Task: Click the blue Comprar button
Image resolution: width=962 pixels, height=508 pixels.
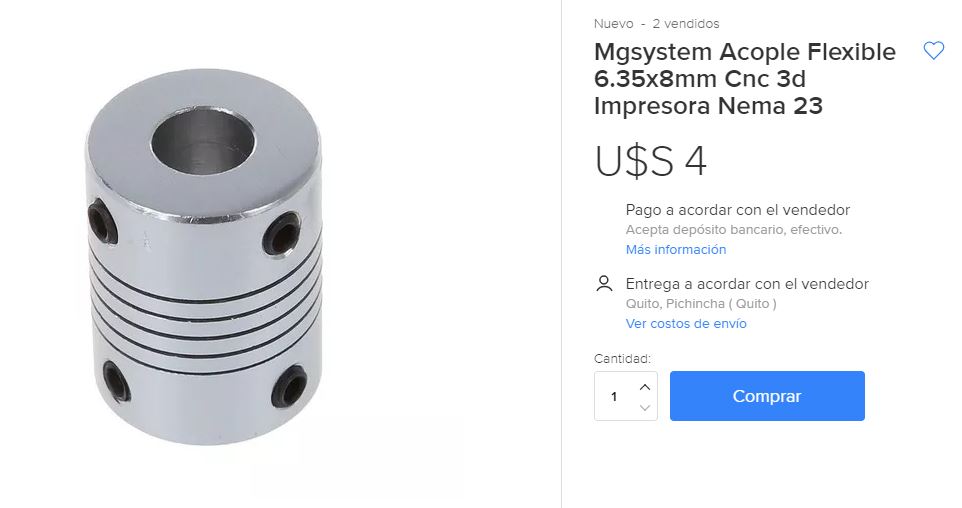Action: [x=767, y=396]
